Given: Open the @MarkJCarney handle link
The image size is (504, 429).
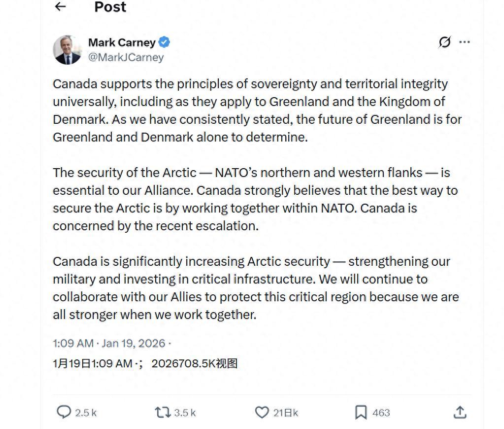Looking at the screenshot, I should (x=126, y=57).
